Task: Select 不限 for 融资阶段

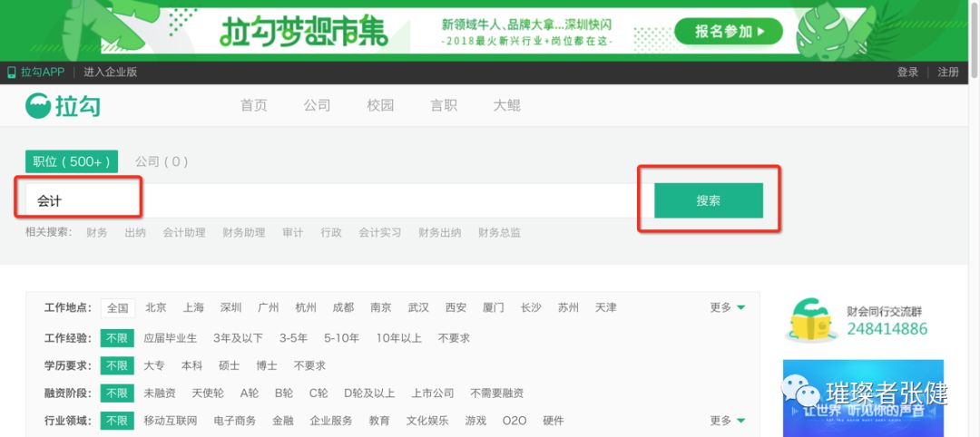Action: [x=117, y=393]
